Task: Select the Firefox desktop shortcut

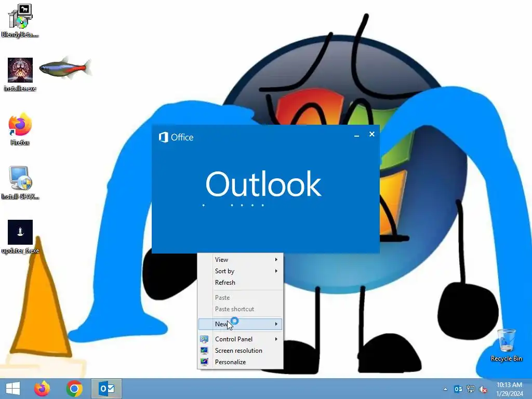Action: tap(20, 129)
